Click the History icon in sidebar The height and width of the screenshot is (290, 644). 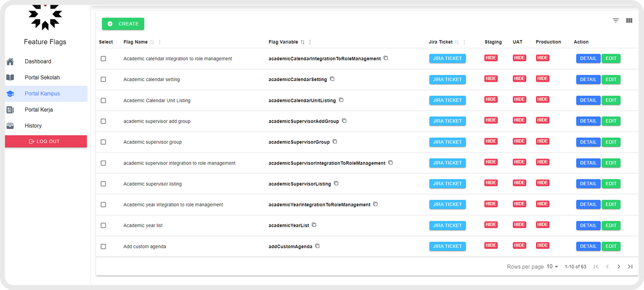10,126
